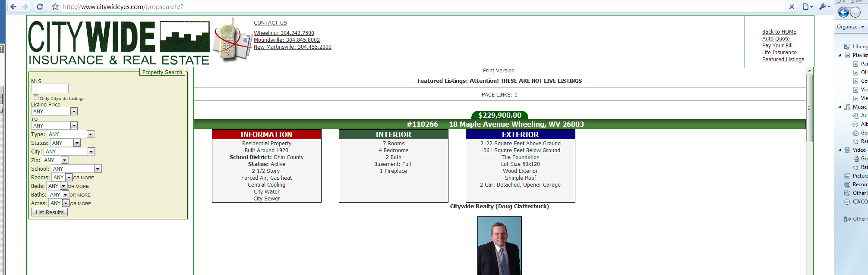
Task: Click the listings pane scrollbar thumb
Action: [810, 108]
